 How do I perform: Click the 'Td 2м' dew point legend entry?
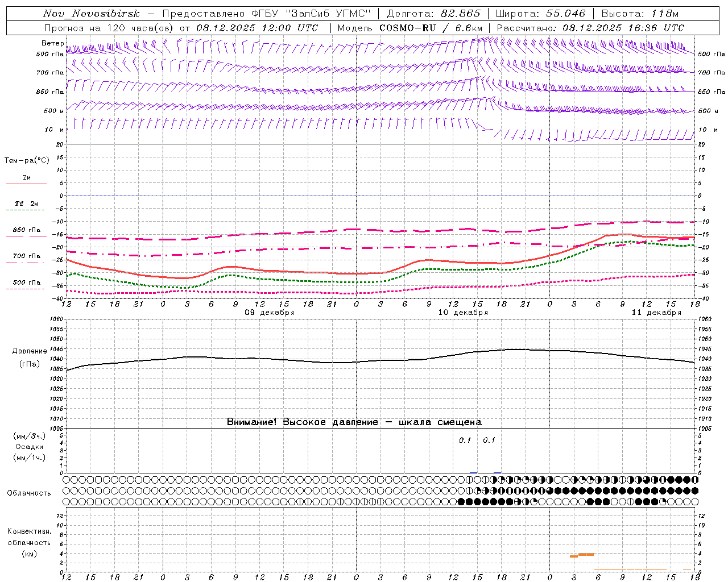click(27, 203)
